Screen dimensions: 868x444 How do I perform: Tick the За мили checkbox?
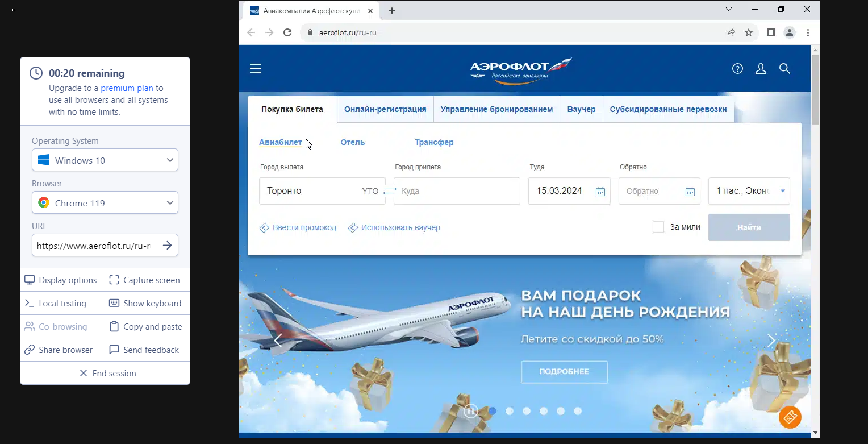pos(658,227)
